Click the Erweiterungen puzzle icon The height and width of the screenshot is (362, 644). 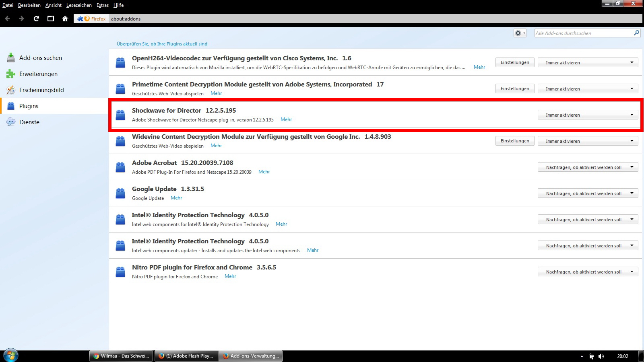click(x=11, y=74)
